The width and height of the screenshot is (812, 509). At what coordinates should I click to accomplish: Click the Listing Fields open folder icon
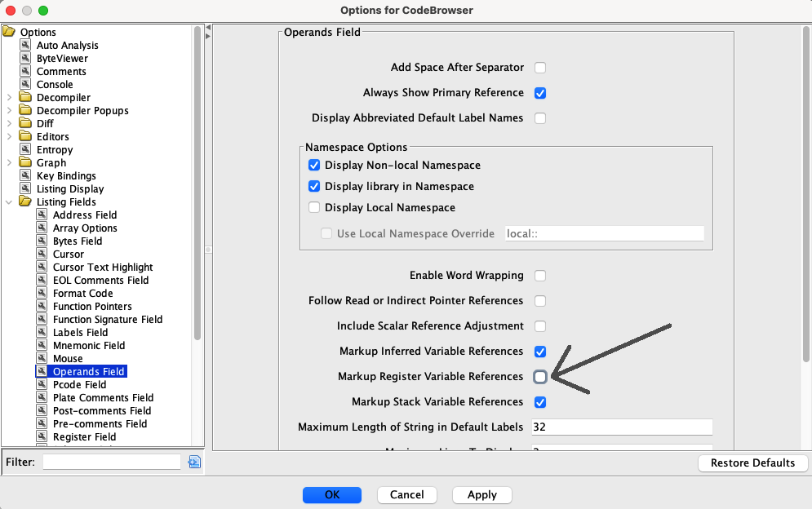click(x=25, y=201)
